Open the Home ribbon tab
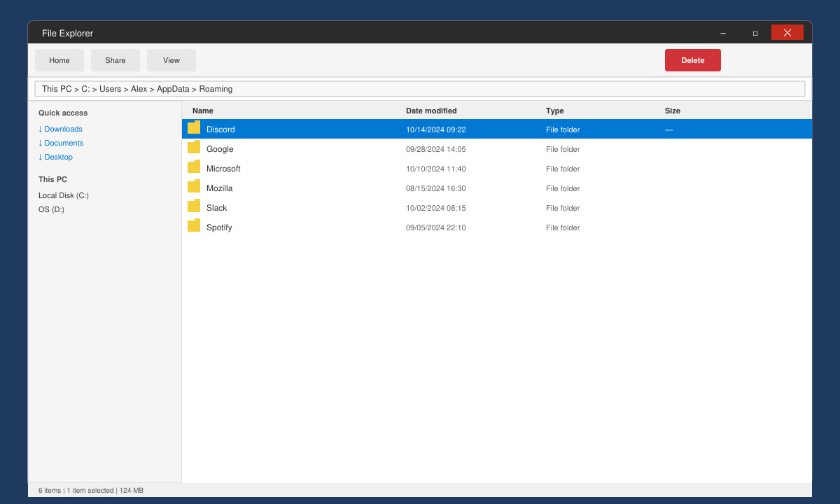The height and width of the screenshot is (504, 840). pyautogui.click(x=59, y=60)
